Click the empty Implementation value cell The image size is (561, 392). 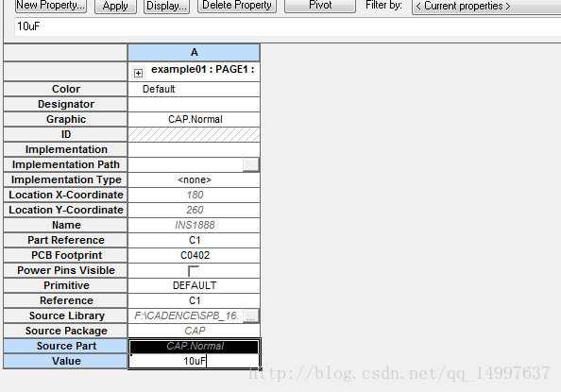194,149
